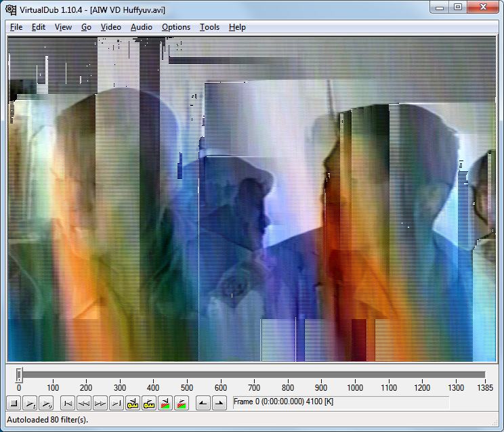Go to the next keyframe
Viewport: 504px width, 432px height.
[149, 403]
